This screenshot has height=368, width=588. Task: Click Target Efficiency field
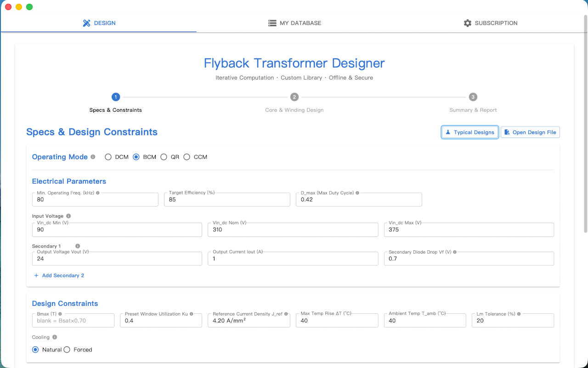coord(227,200)
